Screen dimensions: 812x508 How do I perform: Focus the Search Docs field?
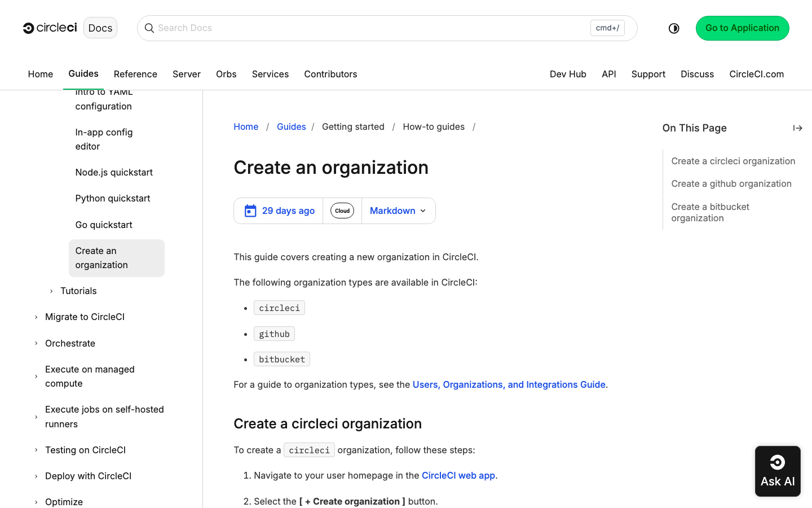(387, 28)
